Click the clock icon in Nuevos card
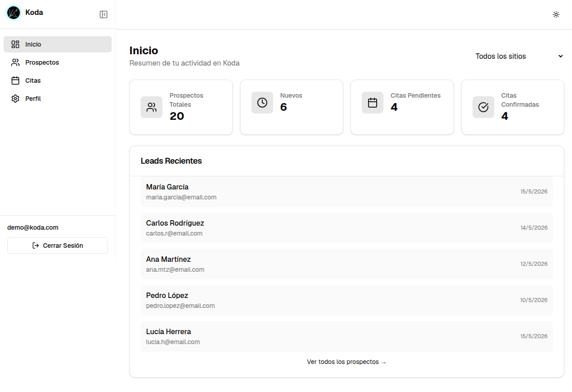 click(262, 103)
